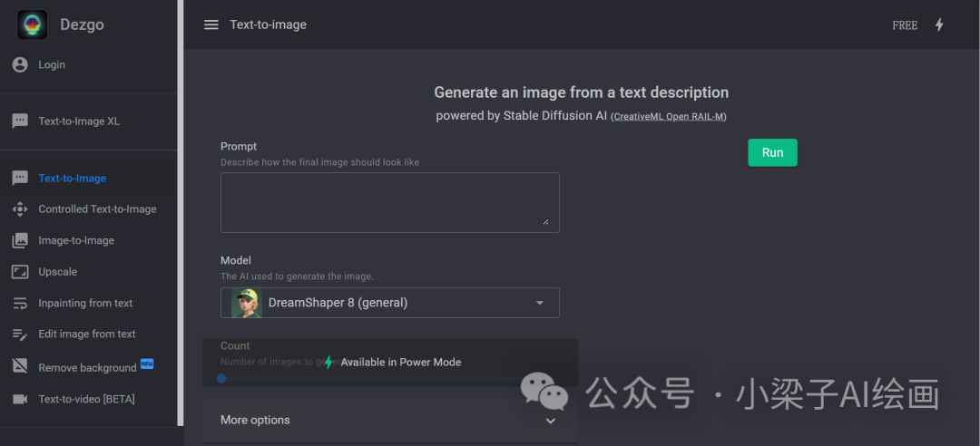Viewport: 980px width, 446px height.
Task: Select Remove background option
Action: [88, 367]
